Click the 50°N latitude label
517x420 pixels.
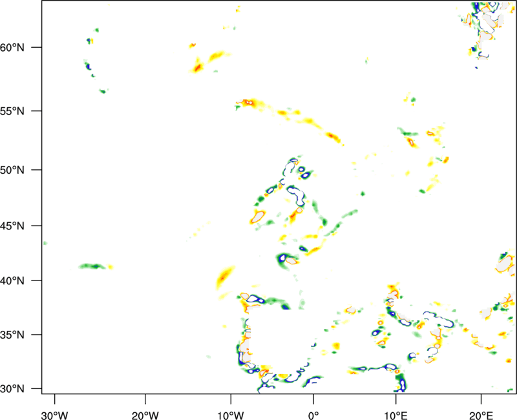pos(12,171)
